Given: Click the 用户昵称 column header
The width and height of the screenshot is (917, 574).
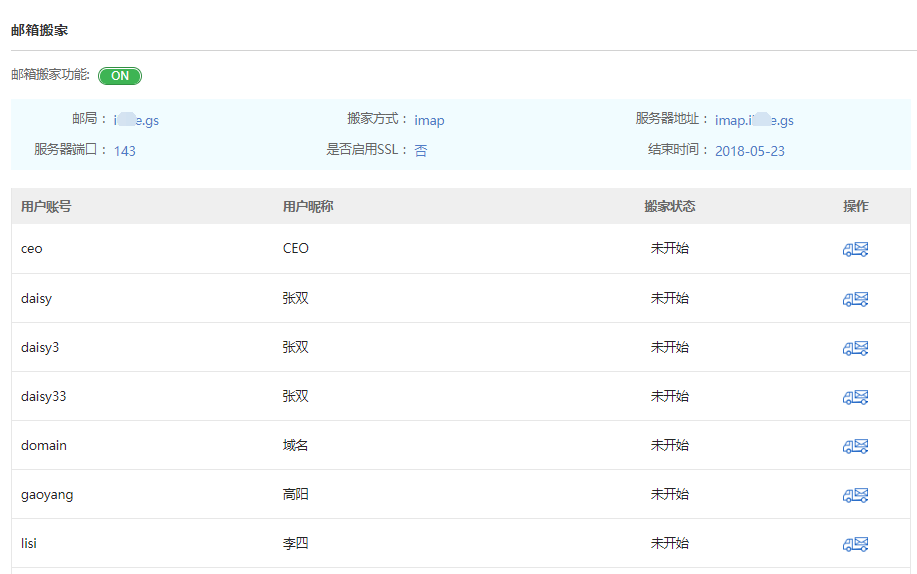Looking at the screenshot, I should [308, 207].
